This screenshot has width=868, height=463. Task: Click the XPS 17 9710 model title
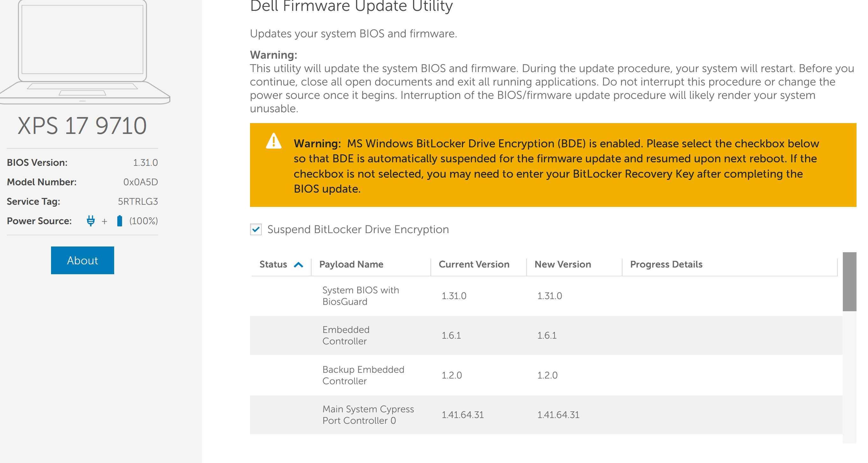pyautogui.click(x=82, y=126)
